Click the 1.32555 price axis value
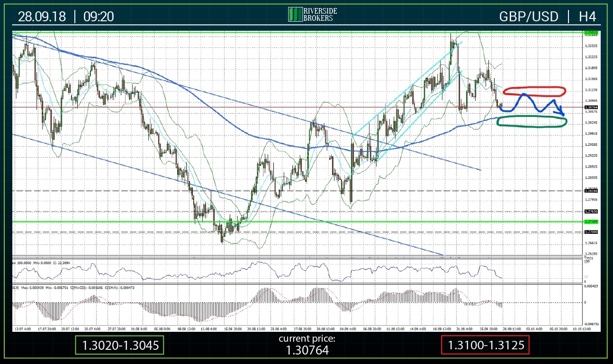Viewport: 613px width, 364px height. coord(591,46)
